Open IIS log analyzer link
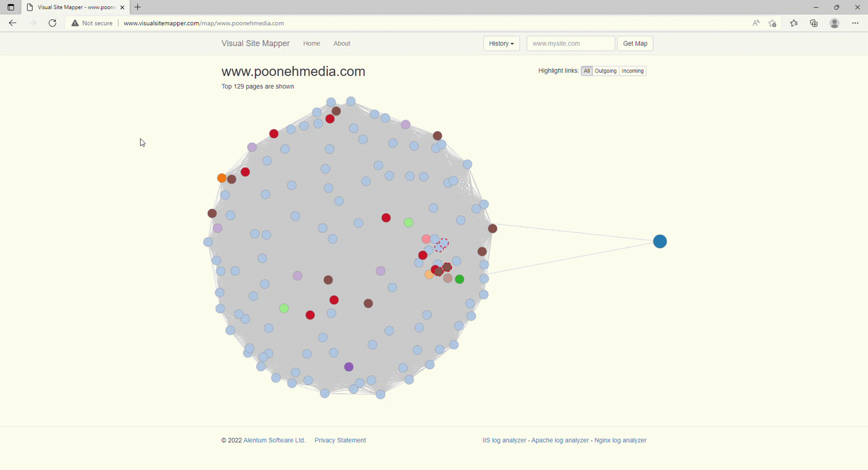The width and height of the screenshot is (868, 470). coord(504,440)
